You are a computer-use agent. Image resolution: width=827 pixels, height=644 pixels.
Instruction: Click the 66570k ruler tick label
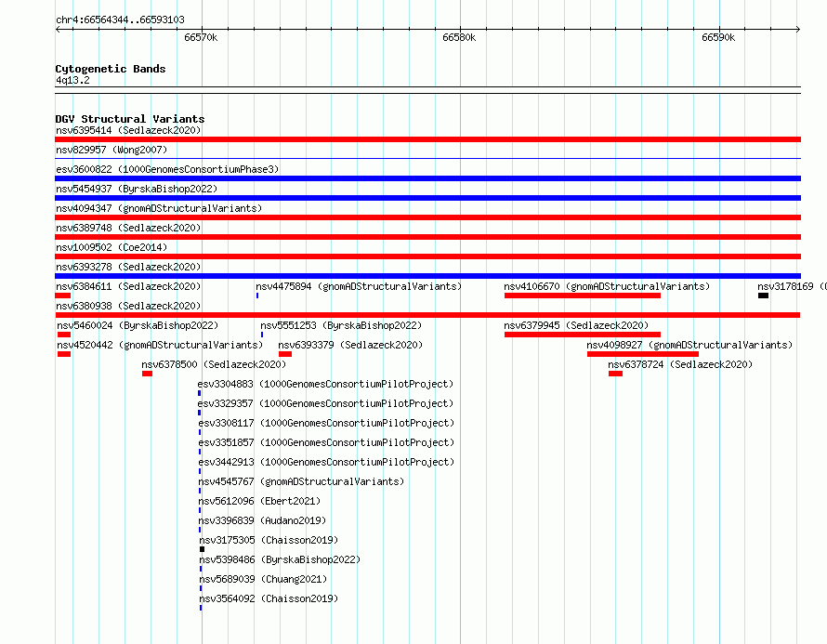(201, 37)
